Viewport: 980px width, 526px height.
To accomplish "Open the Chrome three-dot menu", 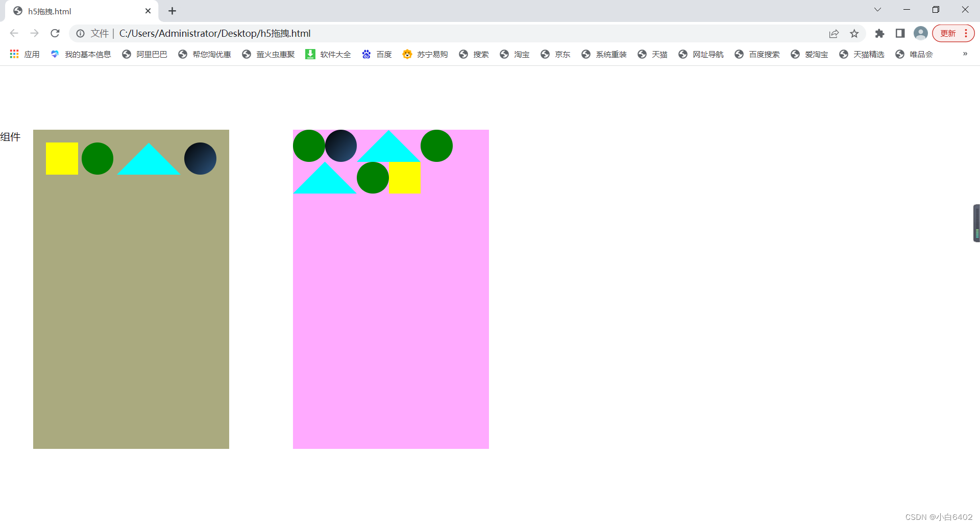I will pos(966,33).
